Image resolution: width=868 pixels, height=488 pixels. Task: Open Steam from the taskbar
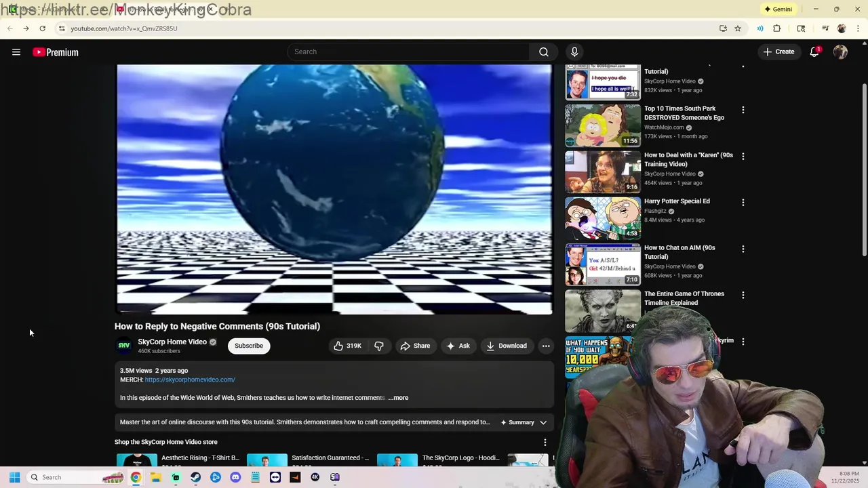[x=196, y=477]
